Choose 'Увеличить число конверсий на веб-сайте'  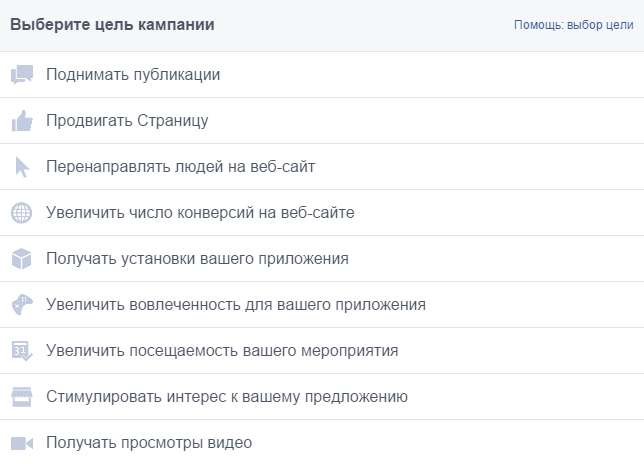click(200, 213)
